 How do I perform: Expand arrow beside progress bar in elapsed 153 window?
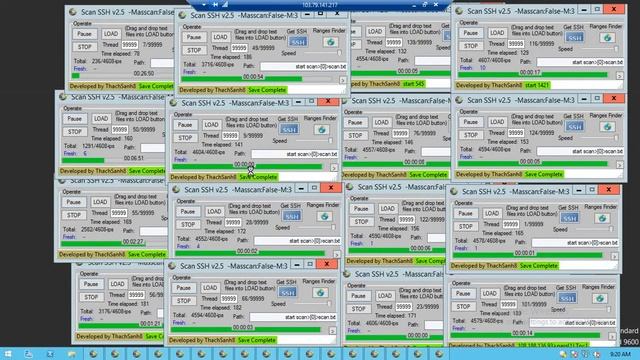tap(620, 165)
